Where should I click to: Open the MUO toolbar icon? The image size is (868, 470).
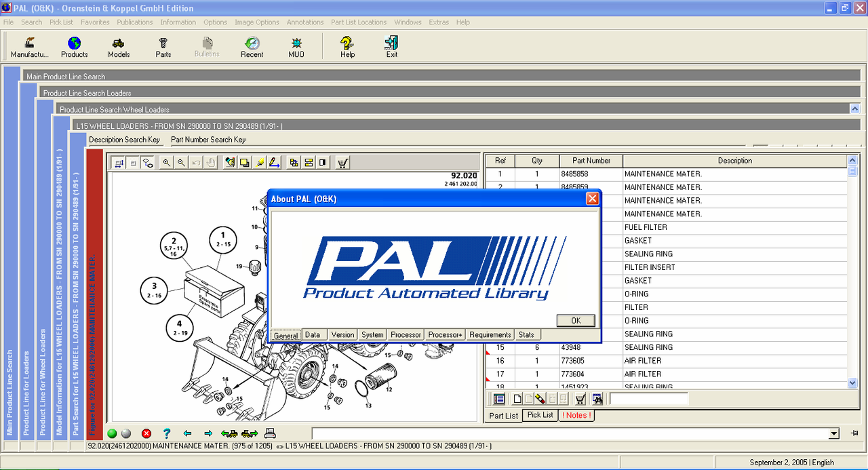click(296, 47)
